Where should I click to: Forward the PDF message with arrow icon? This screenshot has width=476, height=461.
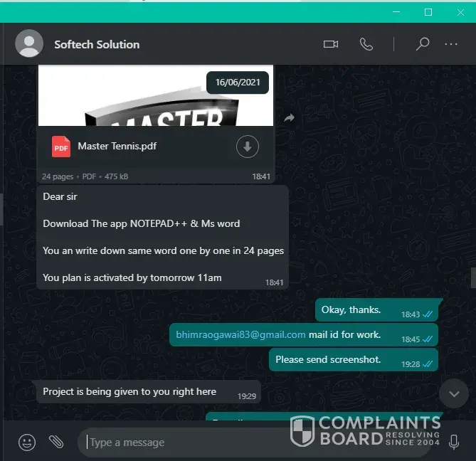(x=290, y=118)
